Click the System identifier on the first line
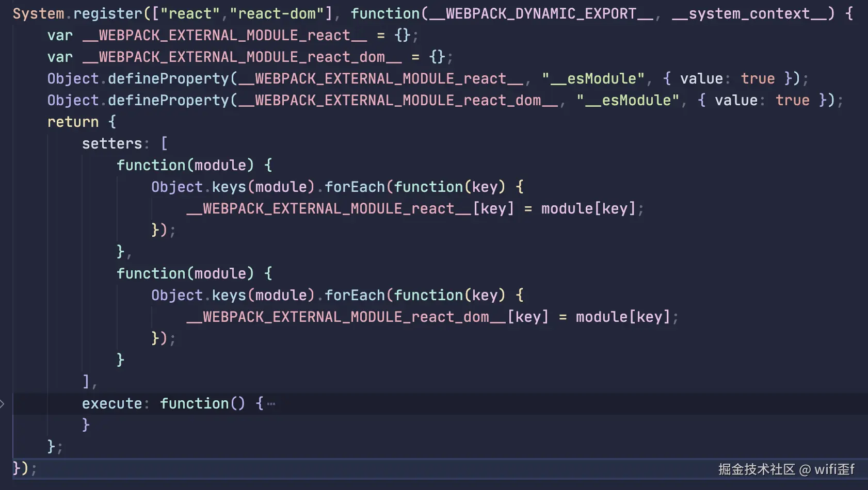 point(39,13)
